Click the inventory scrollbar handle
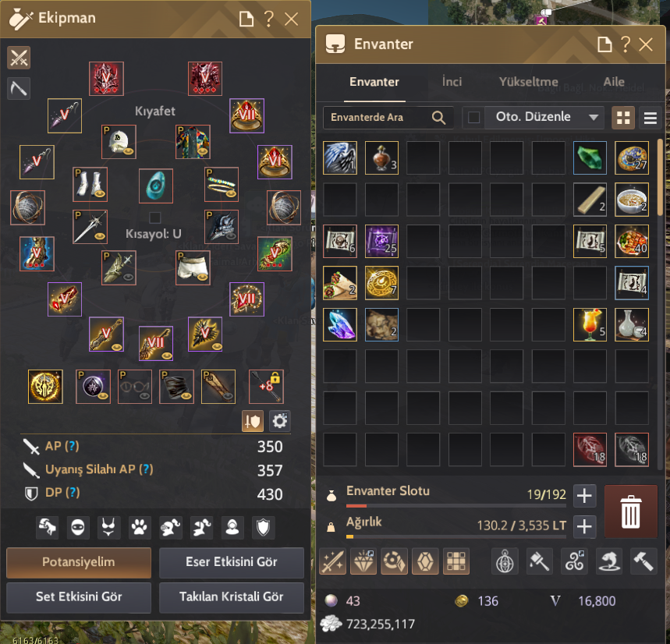The image size is (670, 644). click(660, 177)
